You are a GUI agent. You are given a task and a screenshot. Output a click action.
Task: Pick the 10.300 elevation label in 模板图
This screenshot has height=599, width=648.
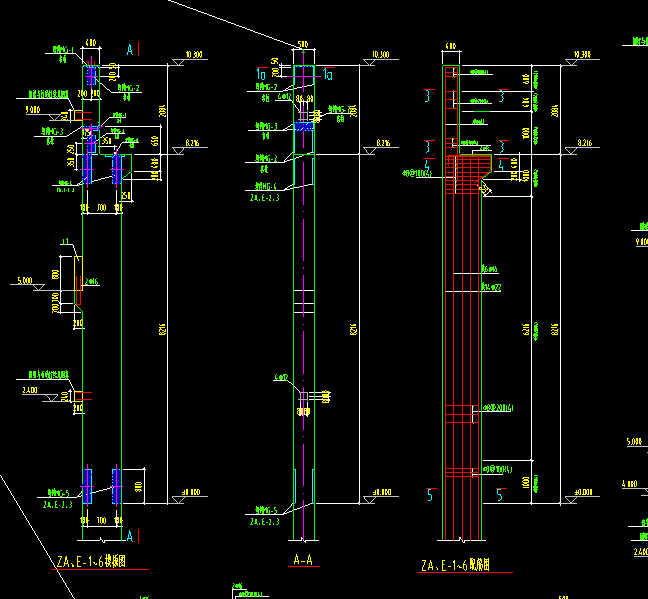click(x=194, y=55)
